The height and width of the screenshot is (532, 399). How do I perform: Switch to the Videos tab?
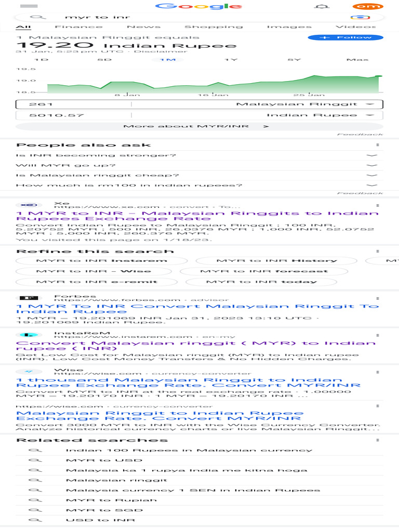(x=355, y=26)
